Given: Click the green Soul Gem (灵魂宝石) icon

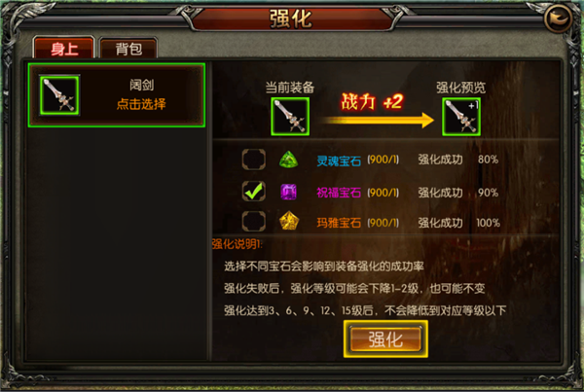Looking at the screenshot, I should point(289,160).
